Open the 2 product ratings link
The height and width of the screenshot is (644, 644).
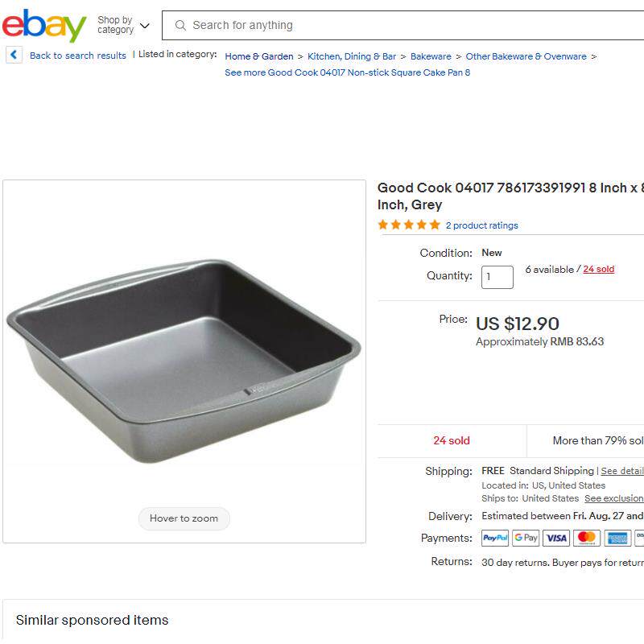482,225
